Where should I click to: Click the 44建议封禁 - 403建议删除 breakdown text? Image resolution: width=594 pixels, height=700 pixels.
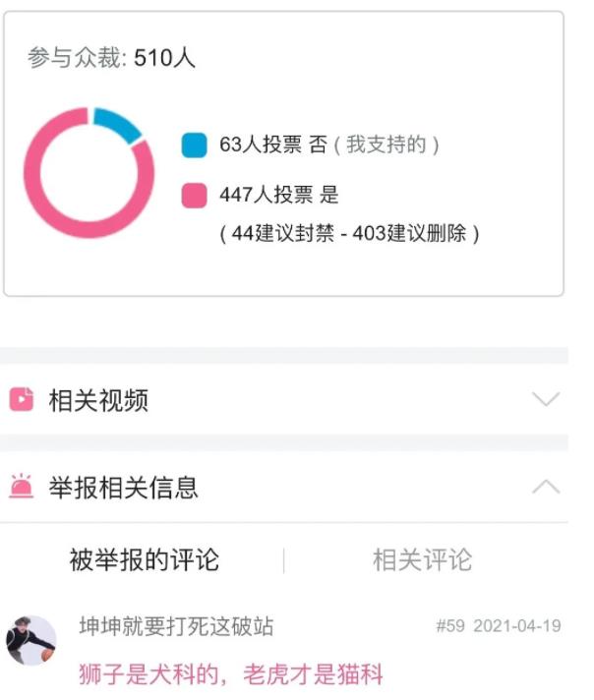[349, 234]
